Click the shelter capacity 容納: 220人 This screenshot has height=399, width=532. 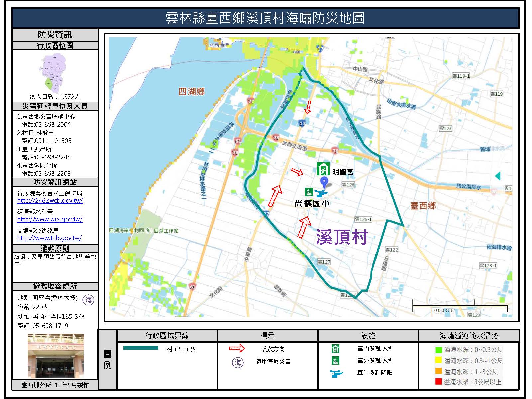point(33,307)
